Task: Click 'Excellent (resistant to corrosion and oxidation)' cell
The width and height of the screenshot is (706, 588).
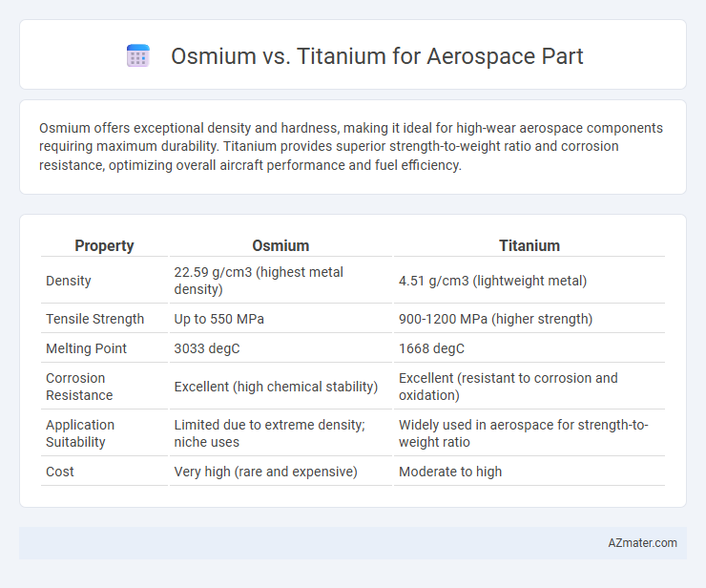Action: tap(529, 387)
